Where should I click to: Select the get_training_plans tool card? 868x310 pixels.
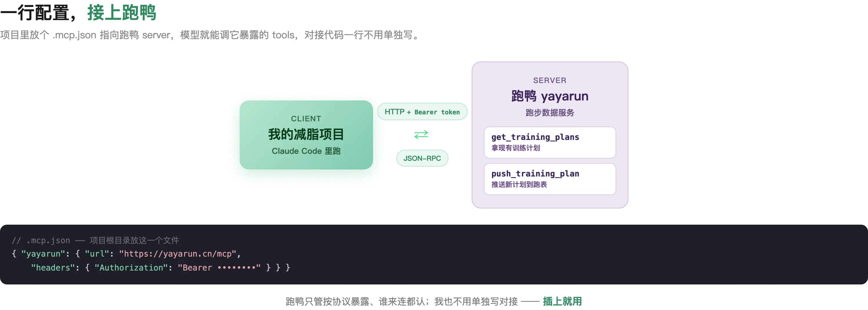[549, 142]
